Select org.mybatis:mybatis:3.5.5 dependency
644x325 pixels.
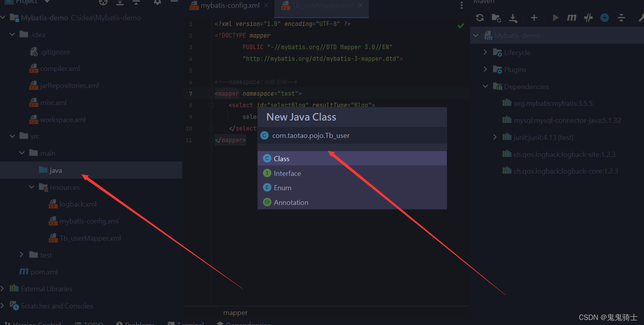click(x=548, y=103)
